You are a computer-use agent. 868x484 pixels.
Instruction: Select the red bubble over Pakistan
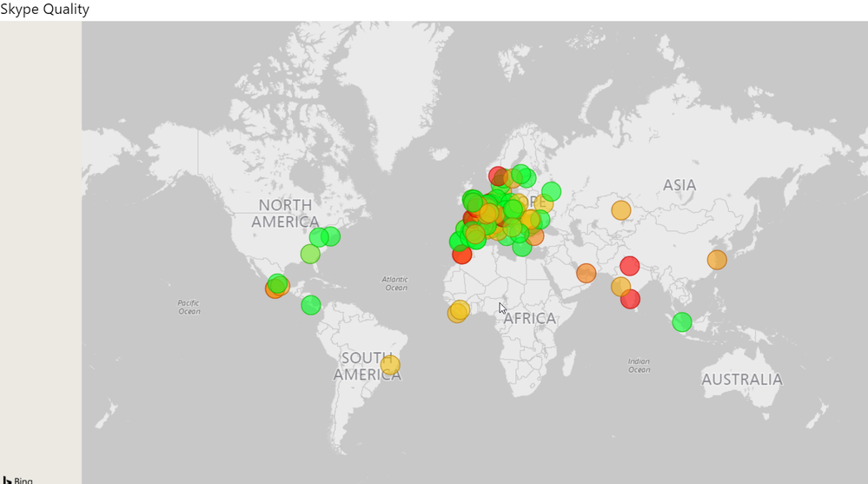click(629, 266)
